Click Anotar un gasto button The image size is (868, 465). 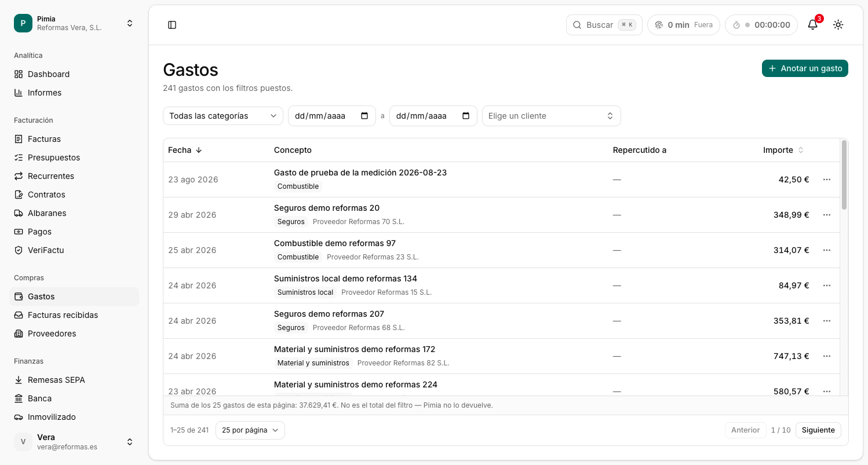click(x=805, y=68)
